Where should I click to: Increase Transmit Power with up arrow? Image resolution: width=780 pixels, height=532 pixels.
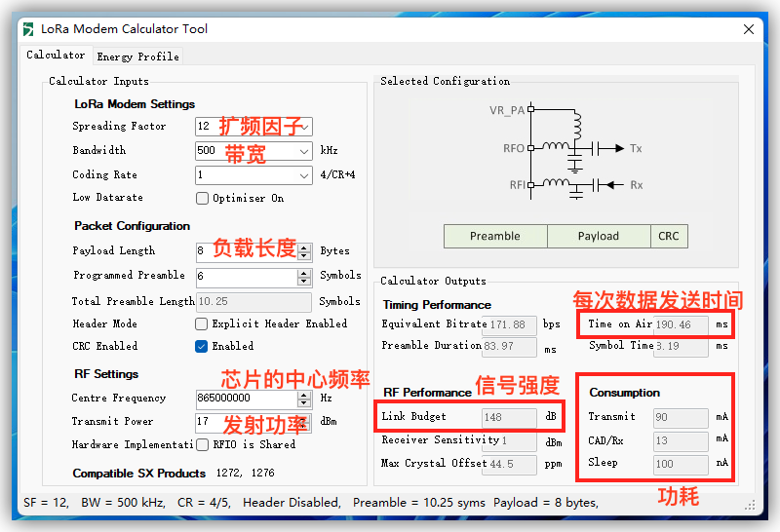point(304,418)
